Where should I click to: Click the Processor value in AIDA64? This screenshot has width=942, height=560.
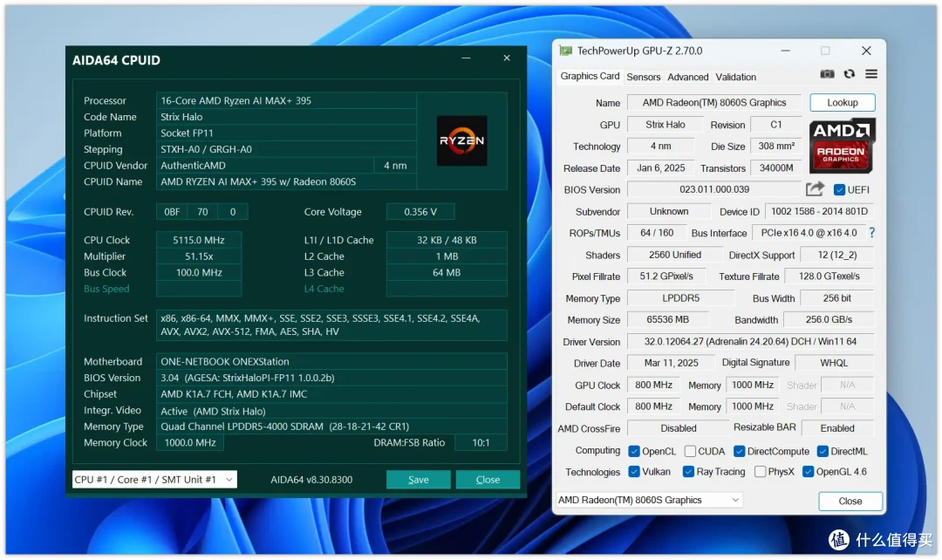(286, 100)
